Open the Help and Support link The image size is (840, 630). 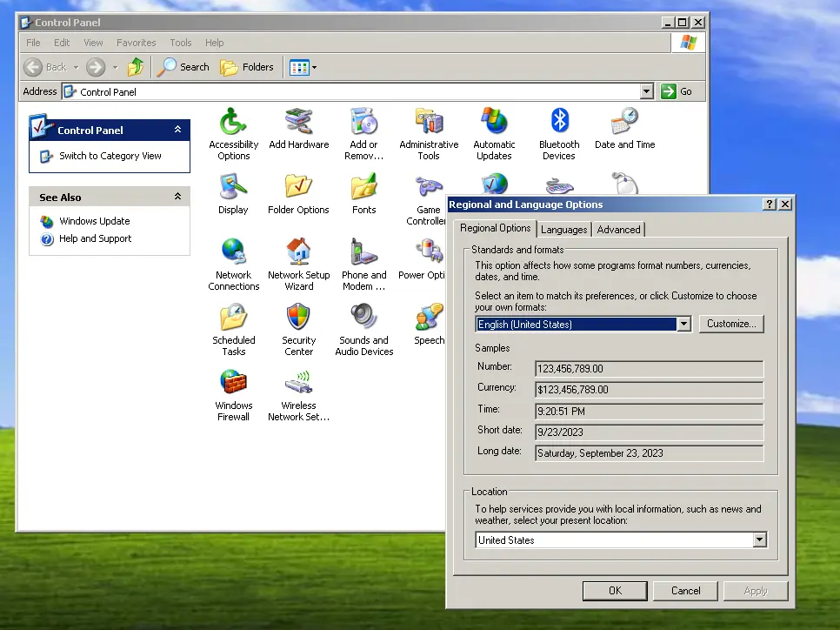click(x=95, y=238)
